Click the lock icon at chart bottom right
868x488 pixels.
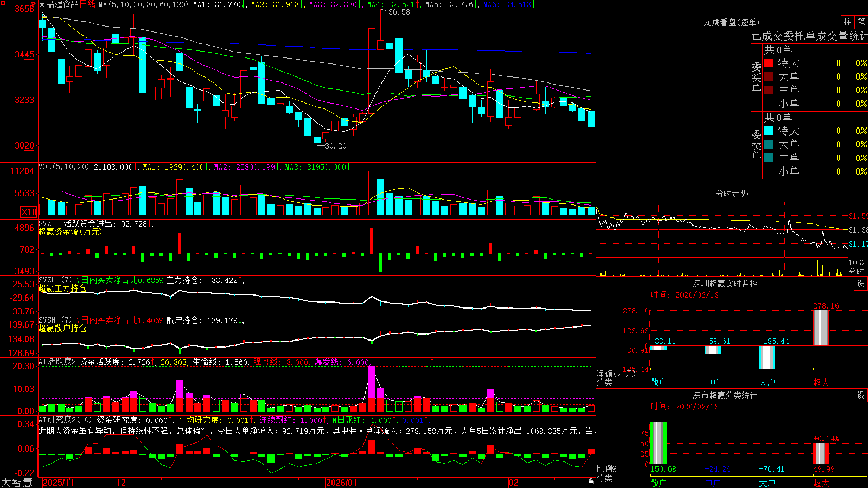591,481
